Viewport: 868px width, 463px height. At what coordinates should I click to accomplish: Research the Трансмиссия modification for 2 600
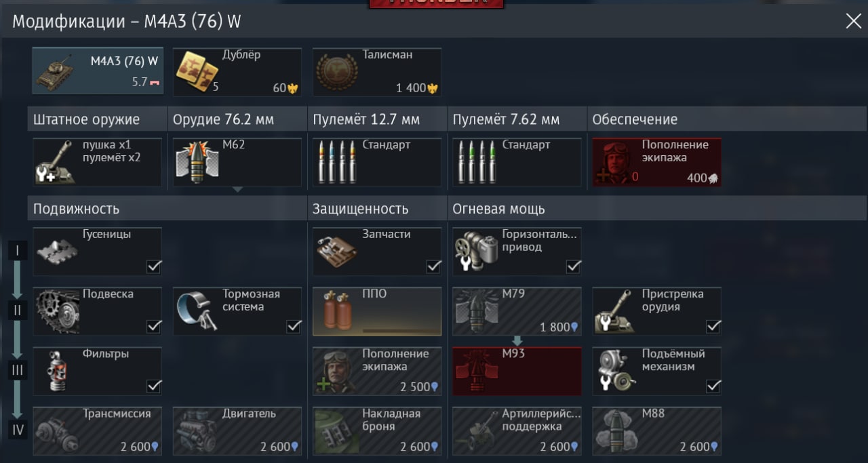(x=98, y=431)
